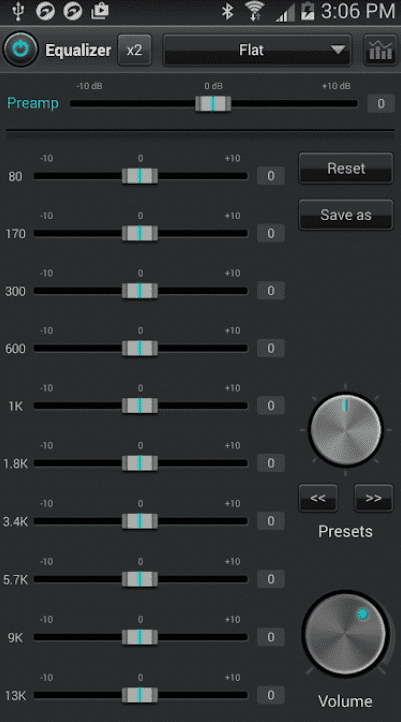The image size is (401, 722).
Task: Click the 1K band slider handle
Action: point(140,406)
